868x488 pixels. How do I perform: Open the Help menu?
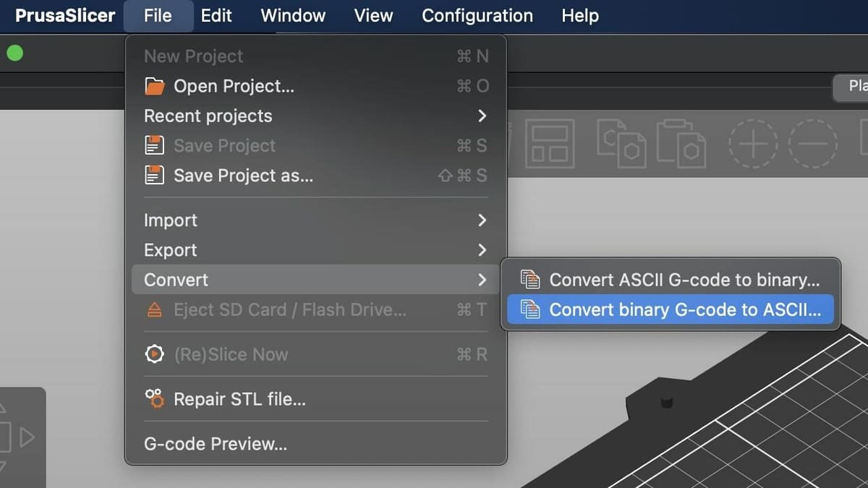[579, 16]
